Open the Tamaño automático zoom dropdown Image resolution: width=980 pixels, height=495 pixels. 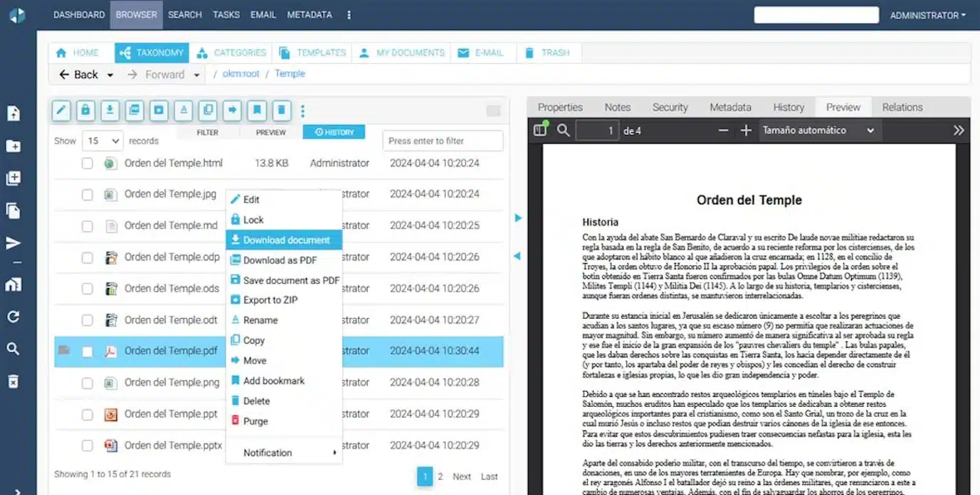click(818, 130)
